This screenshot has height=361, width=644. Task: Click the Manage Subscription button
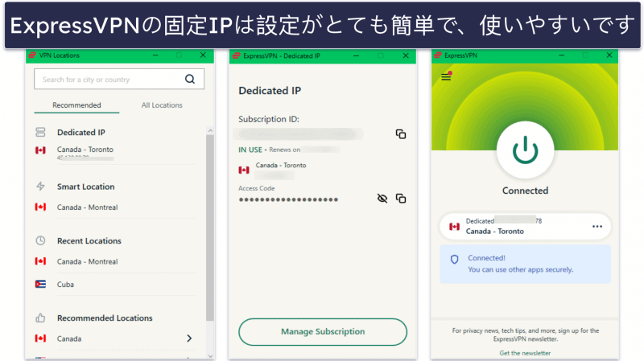click(323, 331)
